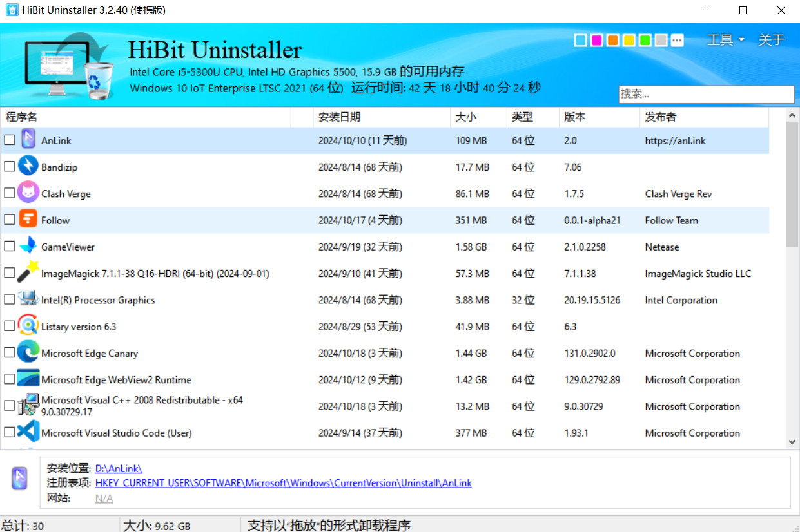Click the Intel Processor Graphics icon
800x532 pixels.
[x=28, y=299]
